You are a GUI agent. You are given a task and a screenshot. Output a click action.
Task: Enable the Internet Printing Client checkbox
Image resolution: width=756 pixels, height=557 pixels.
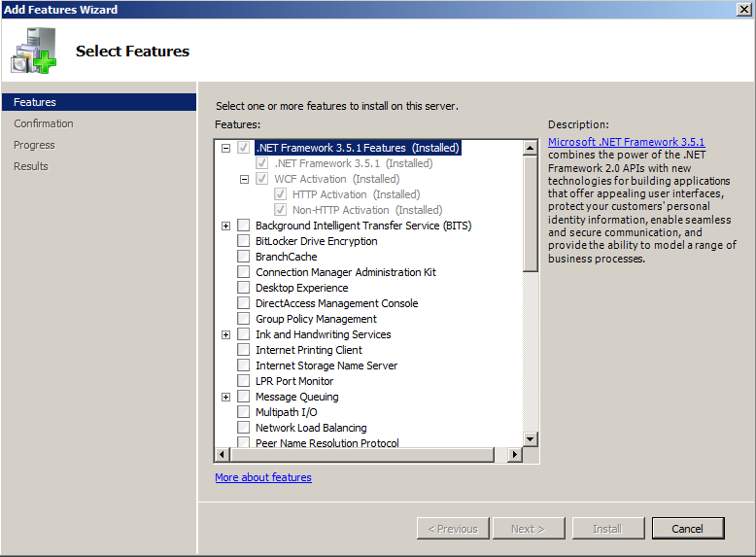point(243,350)
